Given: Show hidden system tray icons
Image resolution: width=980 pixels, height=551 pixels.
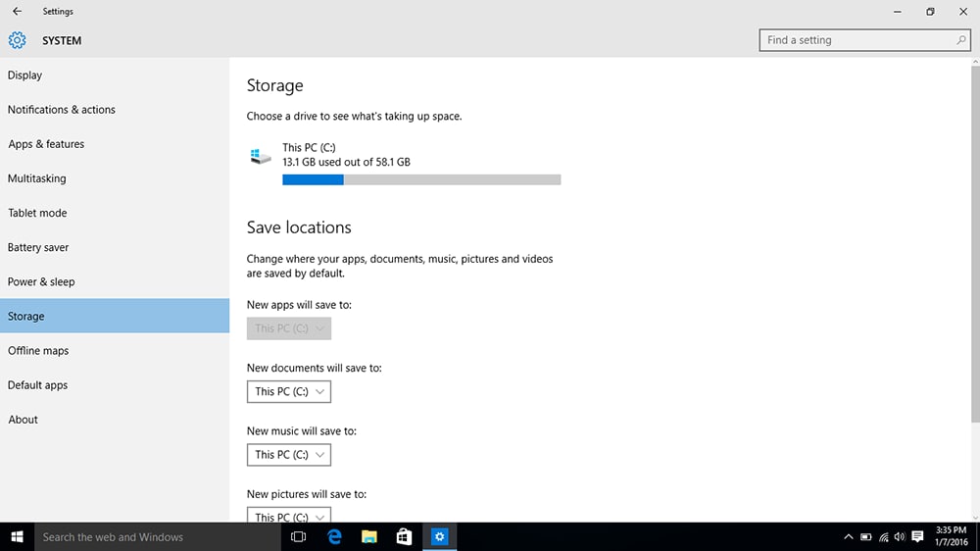Looking at the screenshot, I should [x=848, y=536].
